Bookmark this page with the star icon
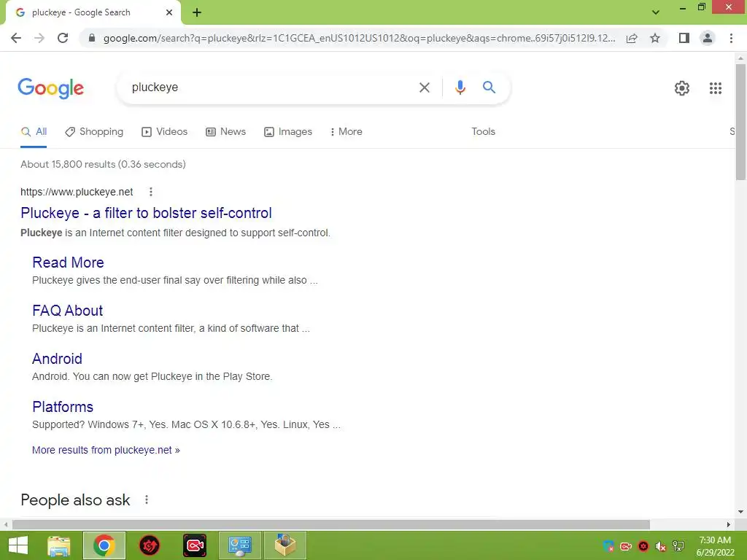Screen dimensions: 747x560 click(x=655, y=38)
